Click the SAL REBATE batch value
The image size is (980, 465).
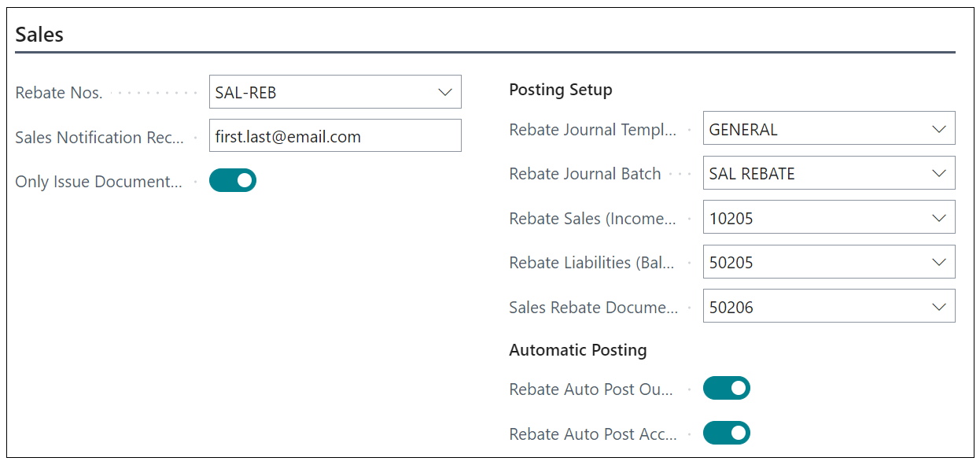tap(747, 172)
